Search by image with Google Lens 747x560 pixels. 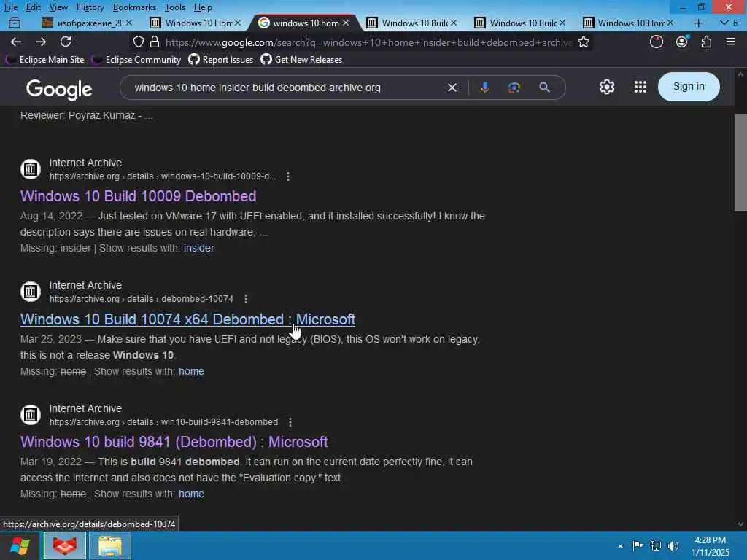(x=514, y=87)
